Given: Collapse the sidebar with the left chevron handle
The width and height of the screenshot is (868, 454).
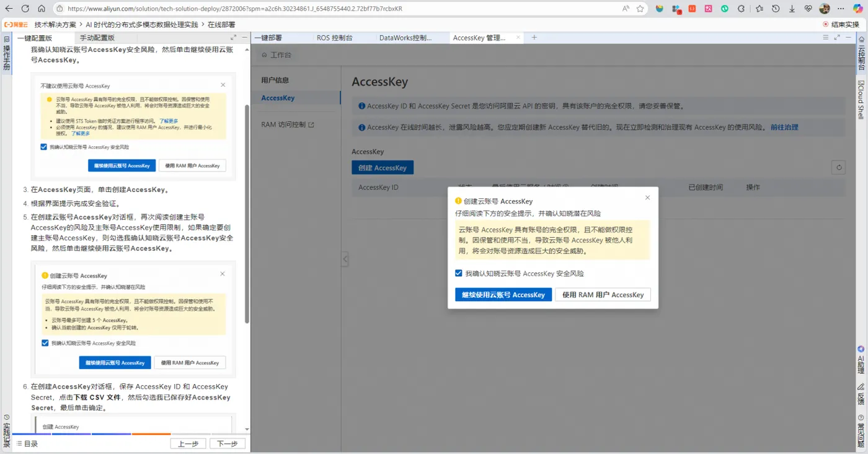Looking at the screenshot, I should pyautogui.click(x=345, y=259).
